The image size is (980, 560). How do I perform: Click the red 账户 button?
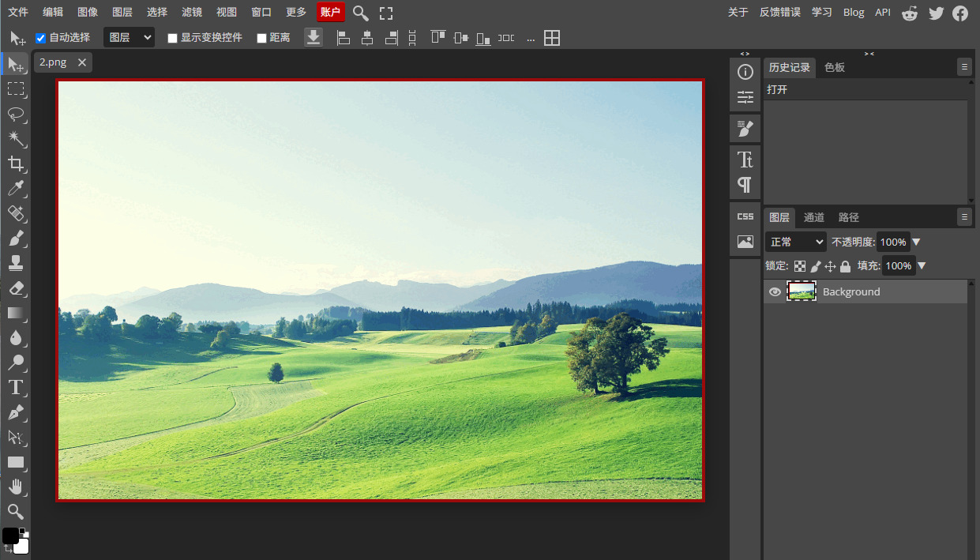[331, 12]
